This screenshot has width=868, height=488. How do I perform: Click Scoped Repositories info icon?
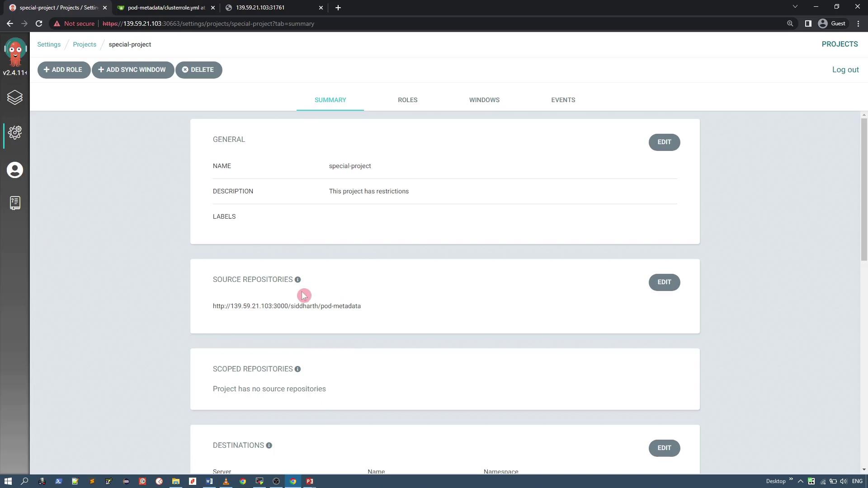[297, 369]
